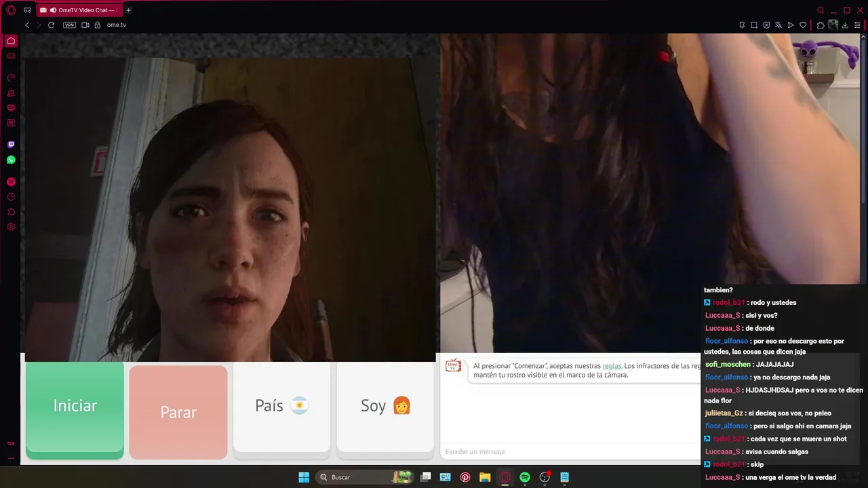Open Pinterest from the taskbar

(x=465, y=477)
